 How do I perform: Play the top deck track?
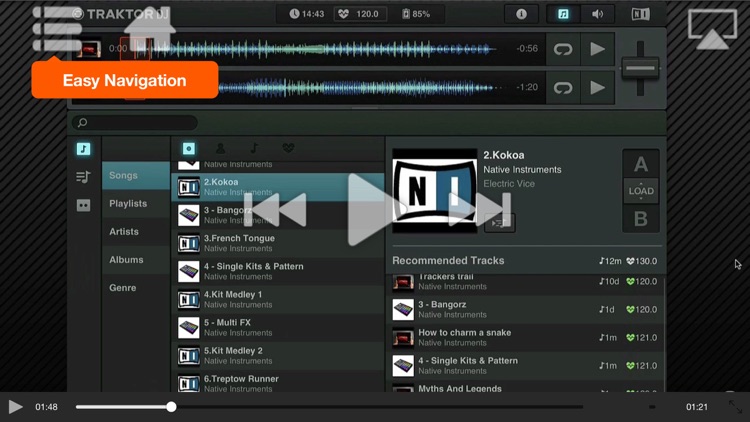[x=597, y=49]
